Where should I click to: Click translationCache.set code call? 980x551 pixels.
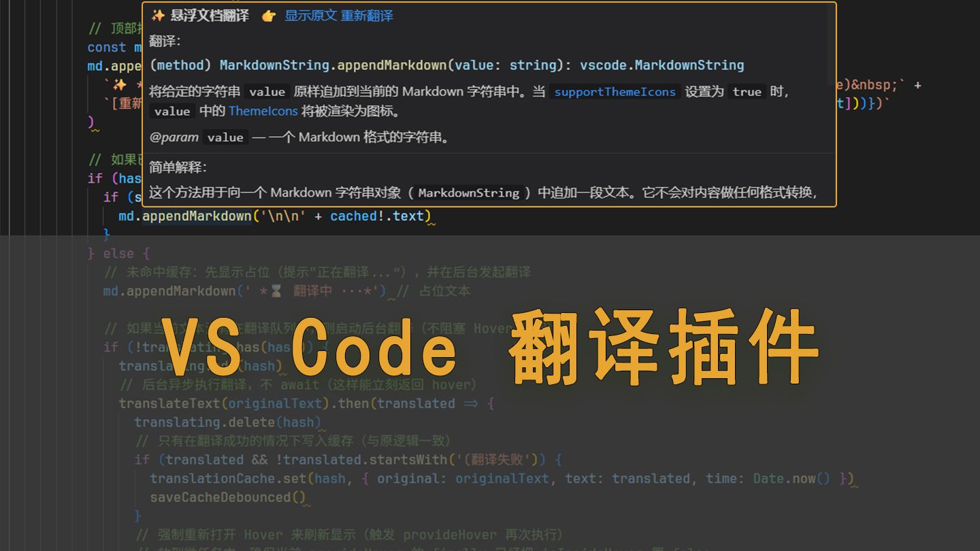coord(228,479)
